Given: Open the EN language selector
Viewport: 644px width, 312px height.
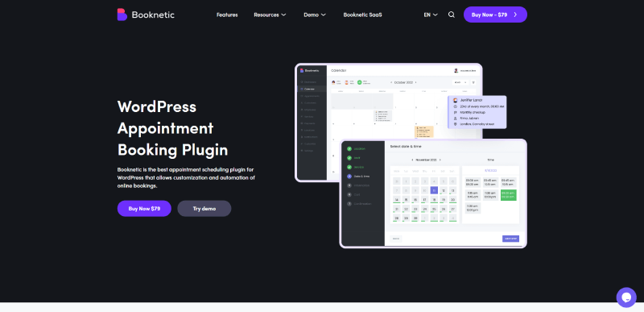Looking at the screenshot, I should (431, 15).
